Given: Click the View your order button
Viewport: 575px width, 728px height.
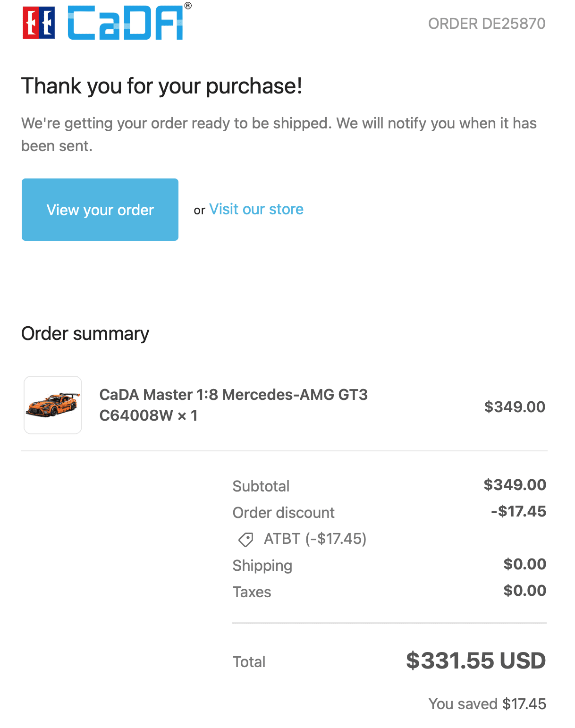Looking at the screenshot, I should point(100,210).
